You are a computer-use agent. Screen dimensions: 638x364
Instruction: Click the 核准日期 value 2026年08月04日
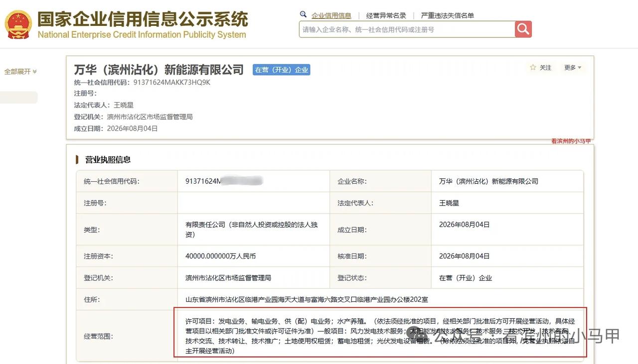464,256
